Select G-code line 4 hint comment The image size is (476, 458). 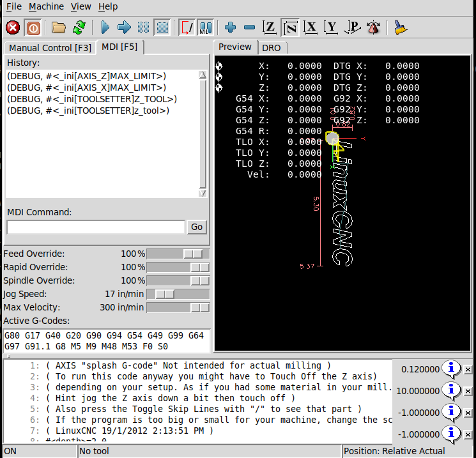click(x=171, y=398)
